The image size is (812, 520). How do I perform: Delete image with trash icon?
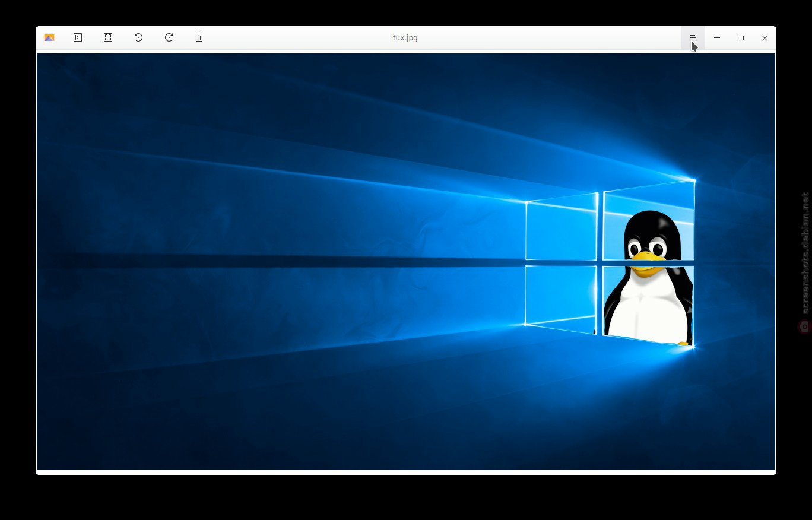click(199, 37)
